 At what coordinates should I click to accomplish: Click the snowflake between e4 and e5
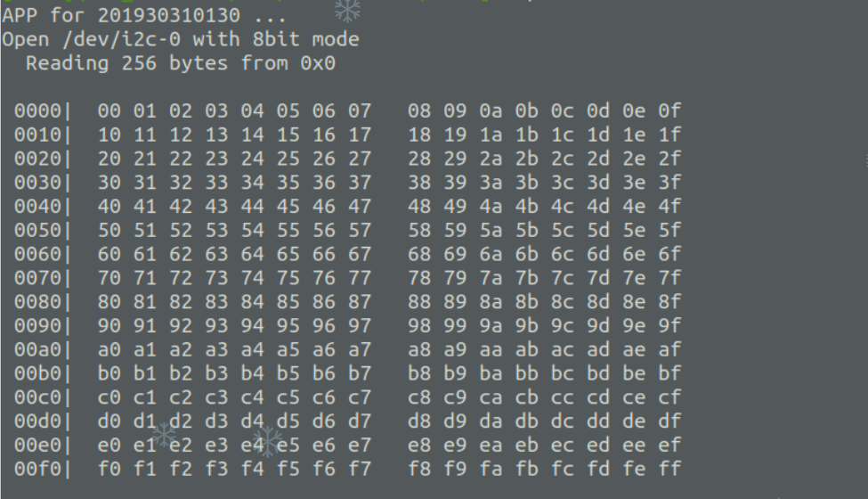(267, 442)
